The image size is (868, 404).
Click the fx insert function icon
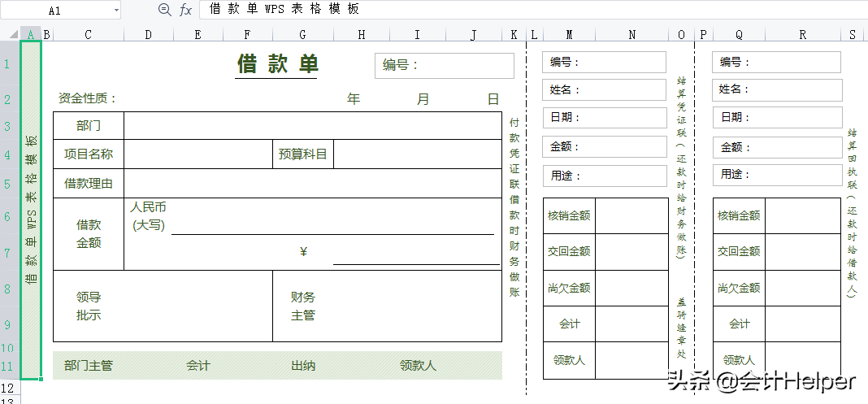[186, 10]
